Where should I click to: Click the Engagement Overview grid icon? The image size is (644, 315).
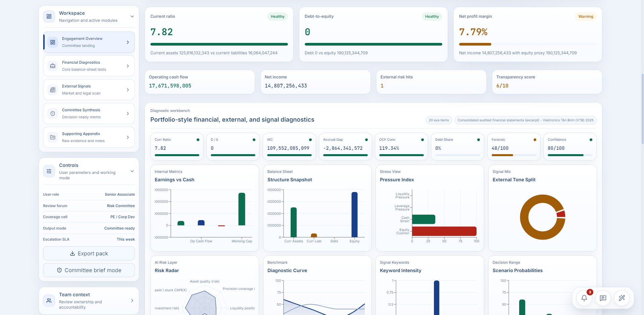pyautogui.click(x=53, y=42)
